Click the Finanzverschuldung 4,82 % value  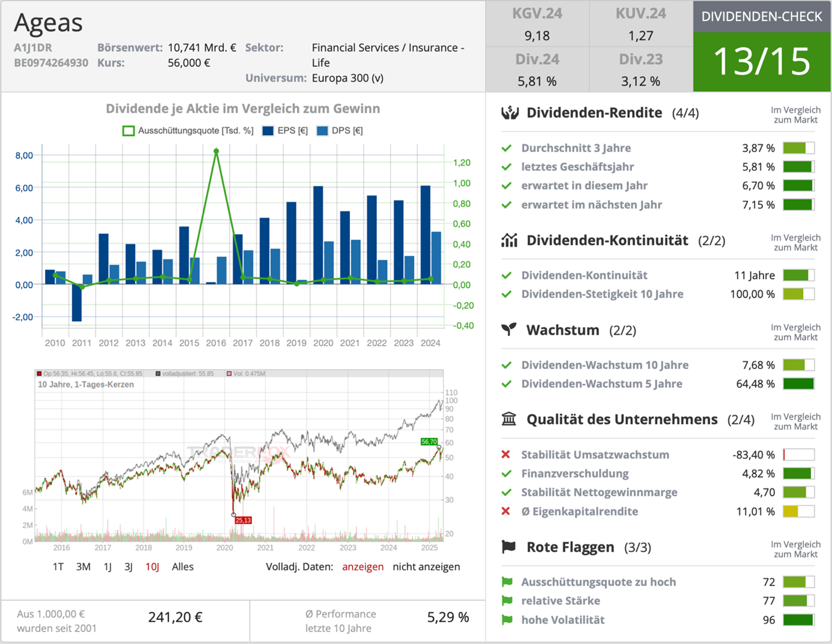[x=759, y=474]
